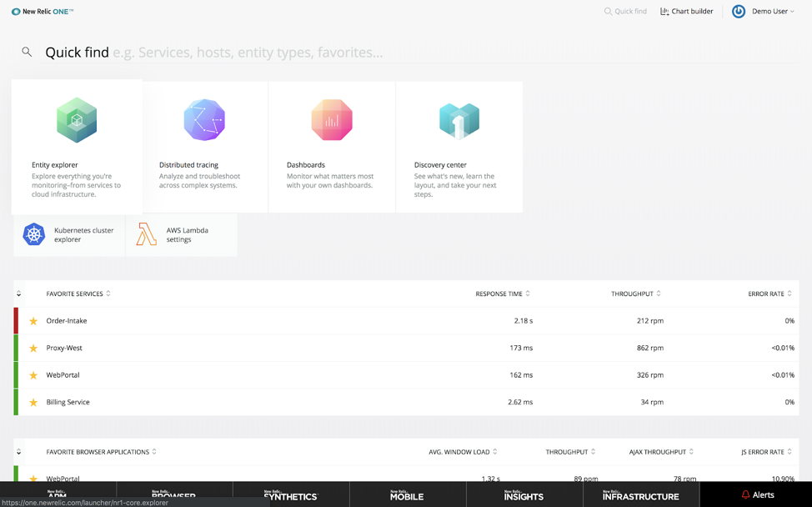Open Alerts in bottom bar
The image size is (812, 507).
tap(756, 494)
